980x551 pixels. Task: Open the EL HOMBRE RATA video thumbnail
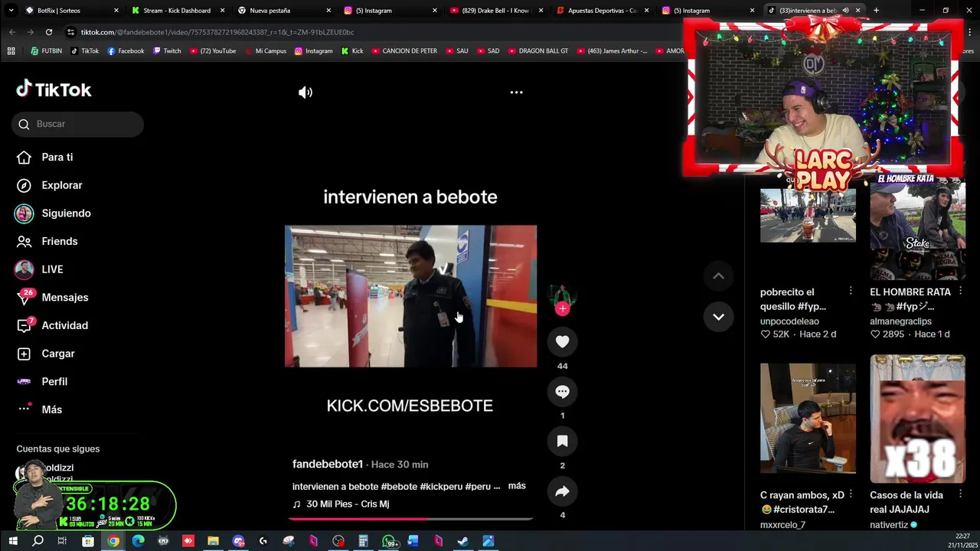pyautogui.click(x=917, y=228)
